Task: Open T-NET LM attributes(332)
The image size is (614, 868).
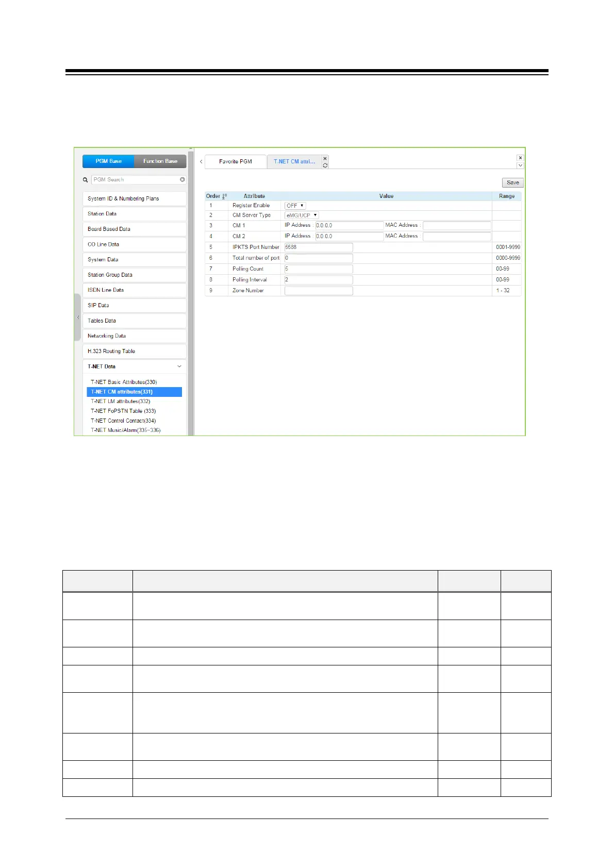Action: click(x=121, y=402)
